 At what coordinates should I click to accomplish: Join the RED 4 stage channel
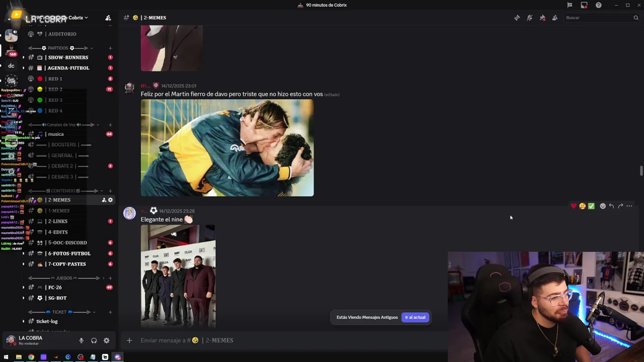coord(55,111)
